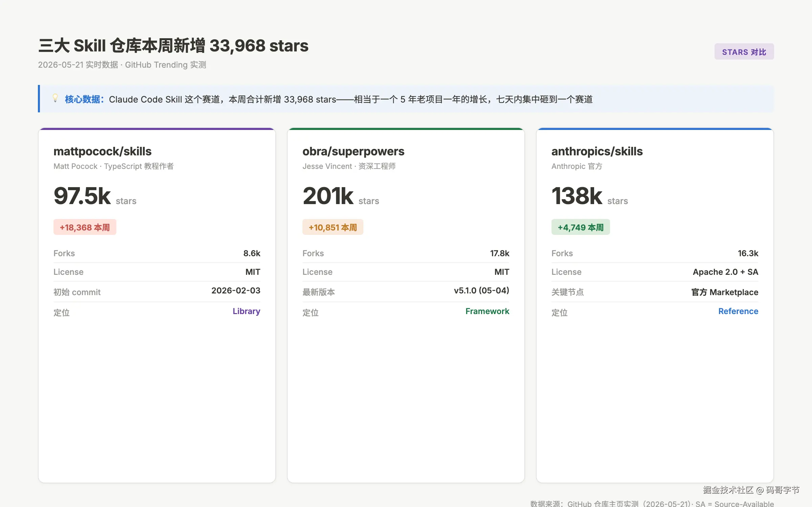Click the 关键节点 row label
Image resolution: width=812 pixels, height=507 pixels.
tap(568, 292)
